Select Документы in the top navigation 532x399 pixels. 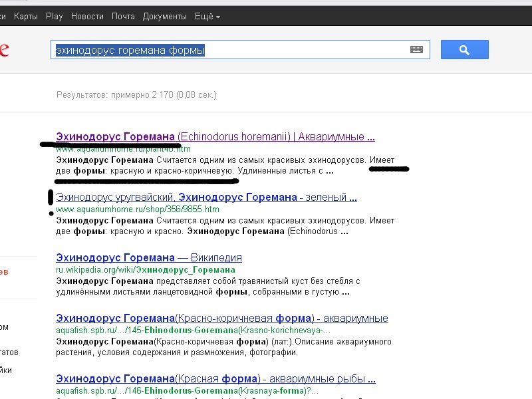click(x=164, y=16)
